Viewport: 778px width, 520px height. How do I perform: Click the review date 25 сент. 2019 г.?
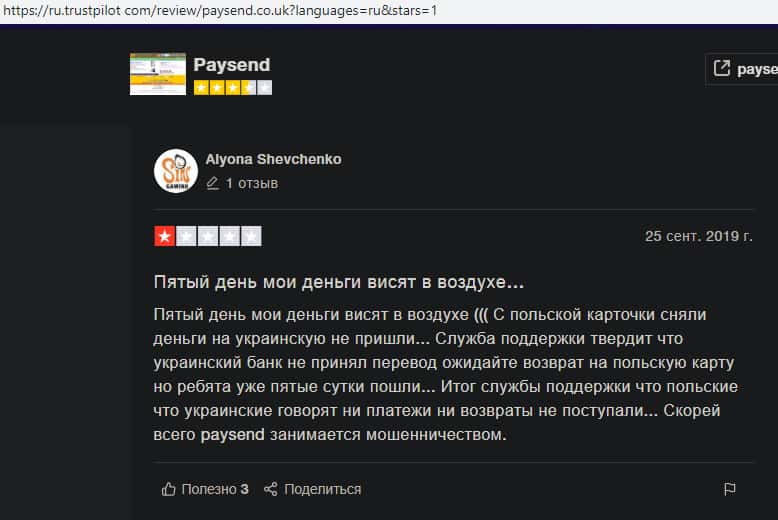click(x=698, y=237)
